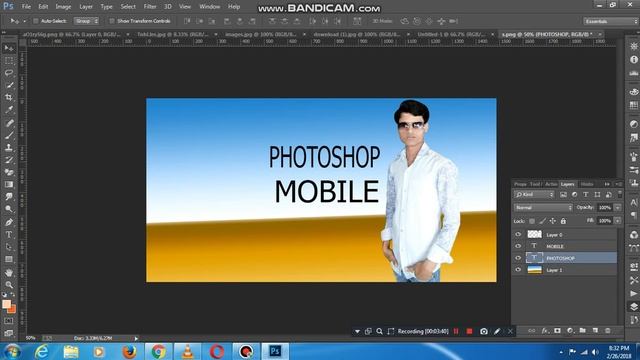Select the Layer 0 thumbnail
The image size is (640, 360).
click(534, 234)
